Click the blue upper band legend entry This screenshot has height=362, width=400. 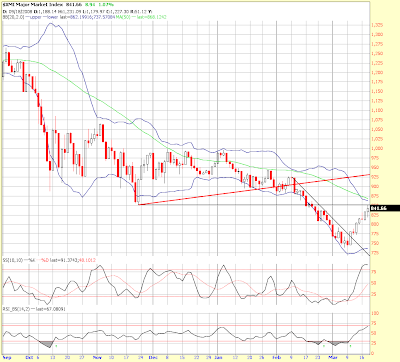[33, 17]
